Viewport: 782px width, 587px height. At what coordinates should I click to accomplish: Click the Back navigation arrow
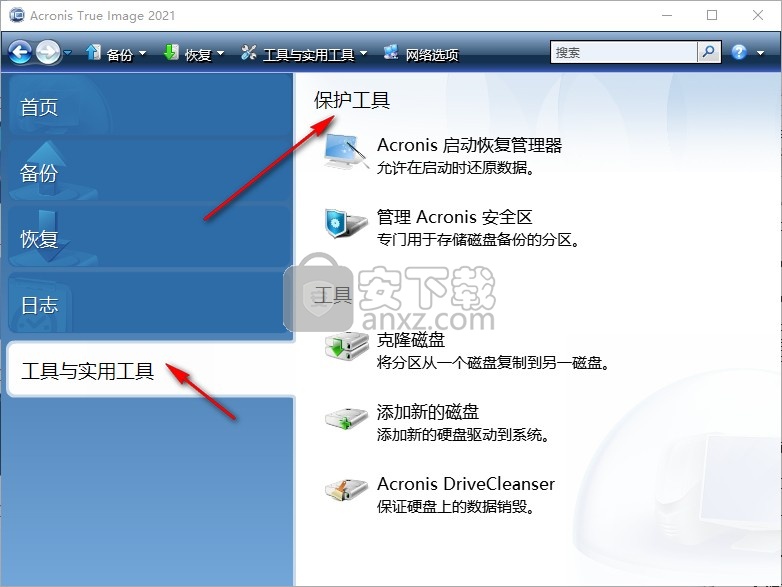pos(20,52)
